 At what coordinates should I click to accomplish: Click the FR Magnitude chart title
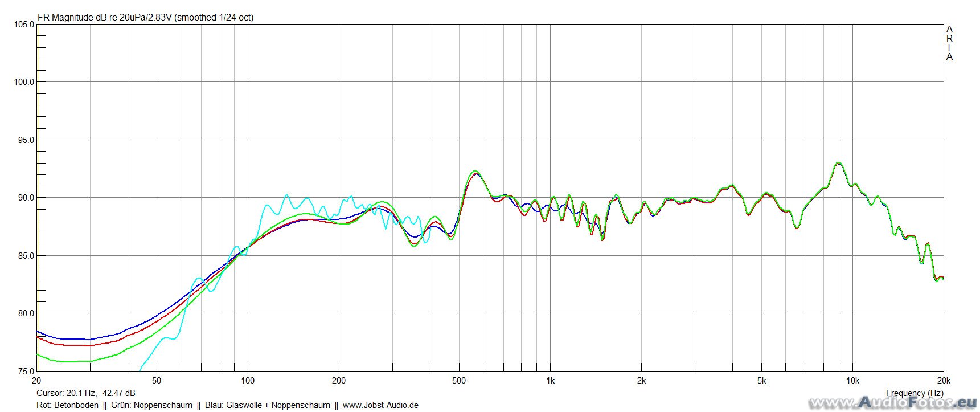point(145,18)
